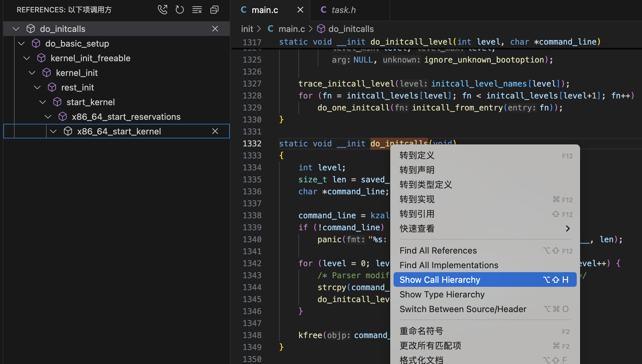Click the breadcrumb do_initcalls symbol icon
The height and width of the screenshot is (364, 642).
(321, 29)
